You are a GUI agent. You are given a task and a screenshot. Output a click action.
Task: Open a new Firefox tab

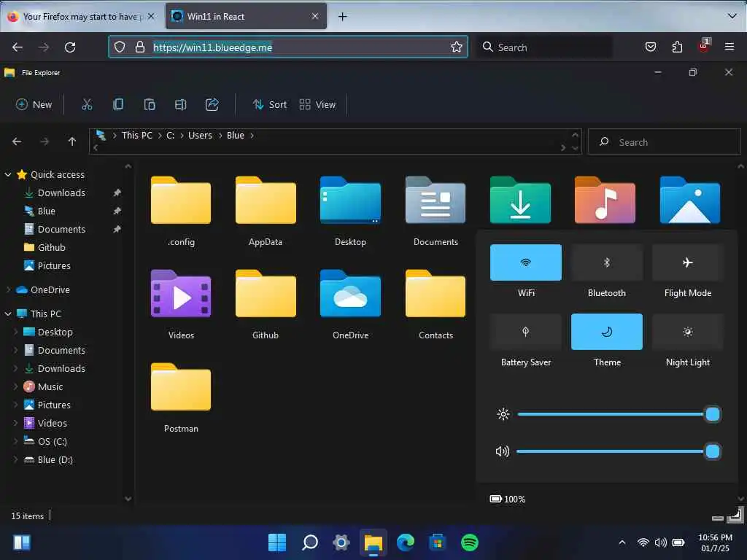click(342, 17)
